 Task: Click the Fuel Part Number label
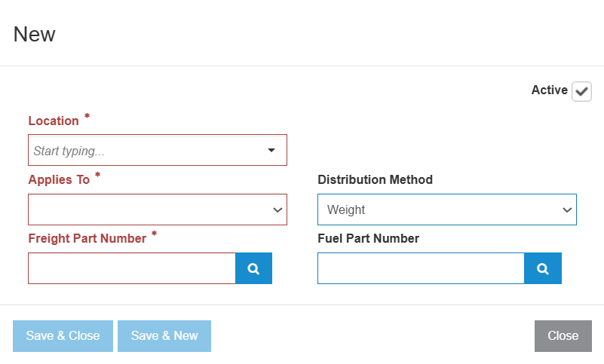(368, 239)
